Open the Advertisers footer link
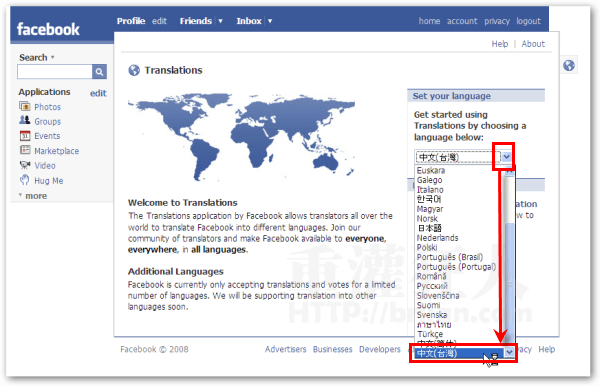 tap(285, 349)
